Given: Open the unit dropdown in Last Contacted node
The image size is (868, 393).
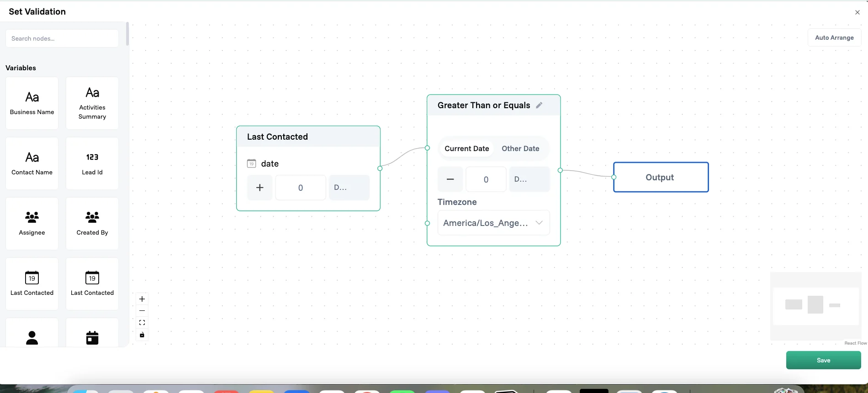Looking at the screenshot, I should point(349,188).
